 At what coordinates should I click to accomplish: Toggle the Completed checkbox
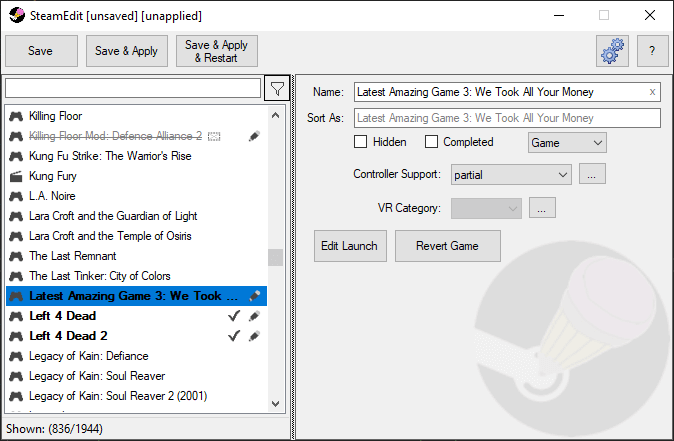[x=431, y=142]
